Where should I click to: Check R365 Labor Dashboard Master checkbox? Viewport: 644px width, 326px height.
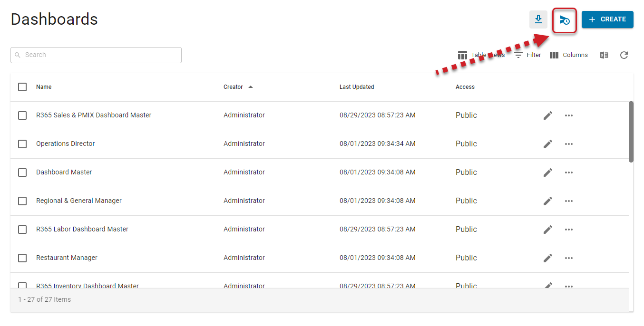pyautogui.click(x=22, y=230)
